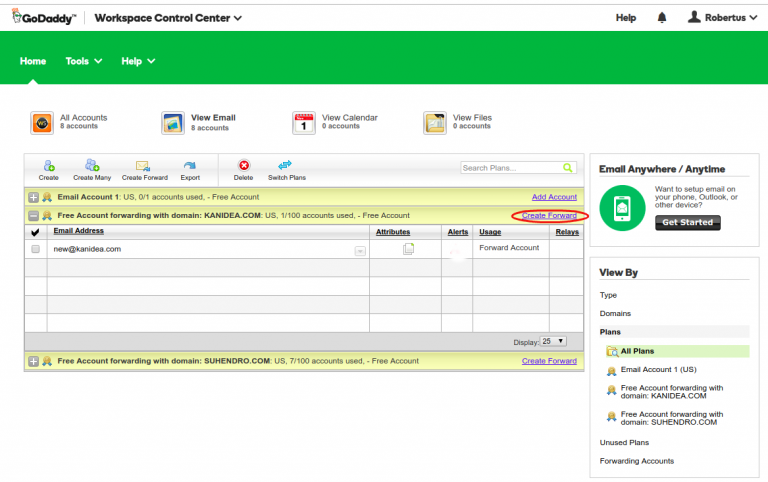Image resolution: width=768 pixels, height=482 pixels.
Task: Check the box beside new@kanidea.com
Action: 36,249
